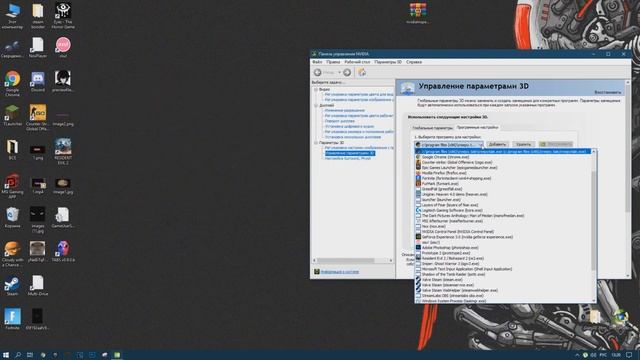Screen dimensions: 640x360
Task: Select the Counter-Strike Global Offensive desktop icon
Action: click(x=38, y=118)
